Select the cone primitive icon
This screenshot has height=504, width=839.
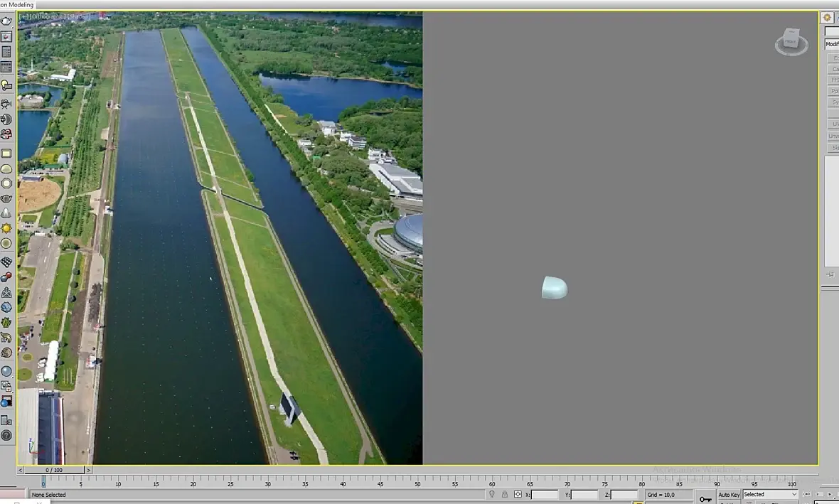coord(6,213)
